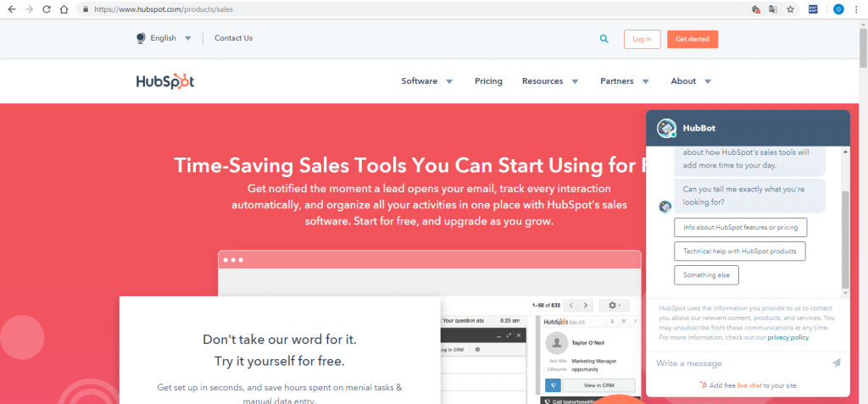Open the Contact Us link

[234, 38]
